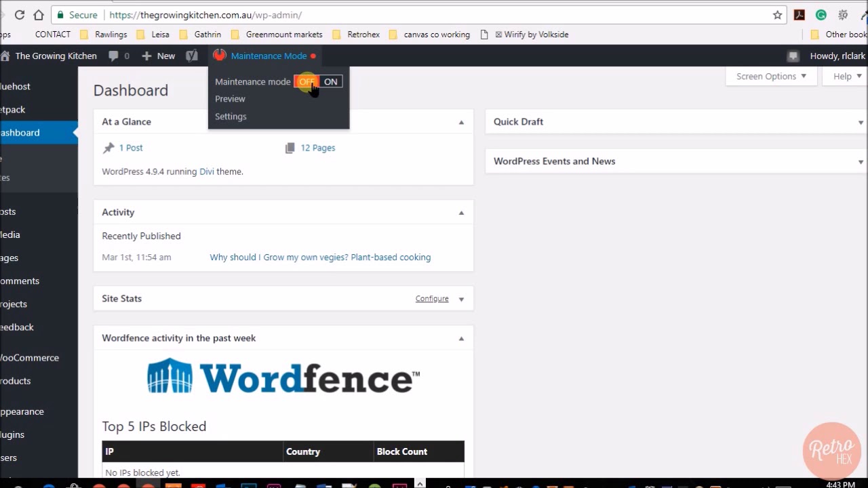Open Maintenance Mode admin bar menu
This screenshot has width=868, height=488.
point(264,56)
